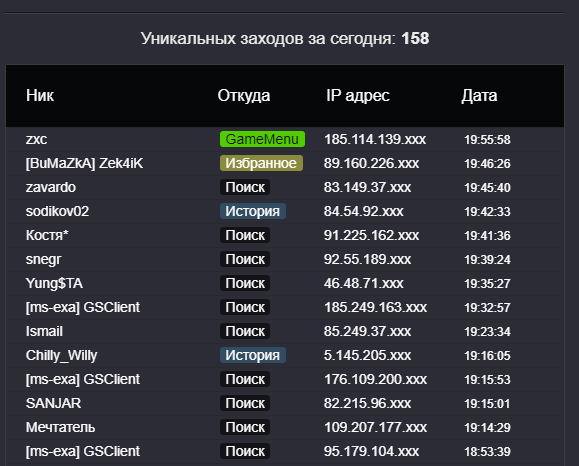The width and height of the screenshot is (579, 466).
Task: Click the 'Дата' column header
Action: (479, 96)
